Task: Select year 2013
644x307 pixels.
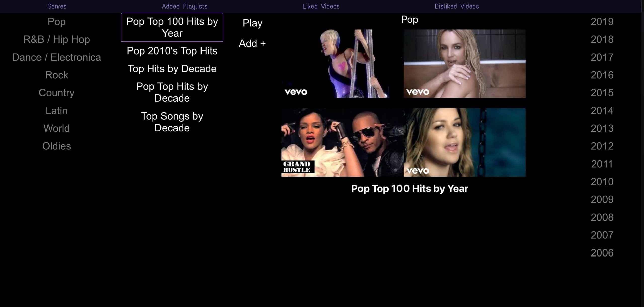Action: click(x=602, y=128)
